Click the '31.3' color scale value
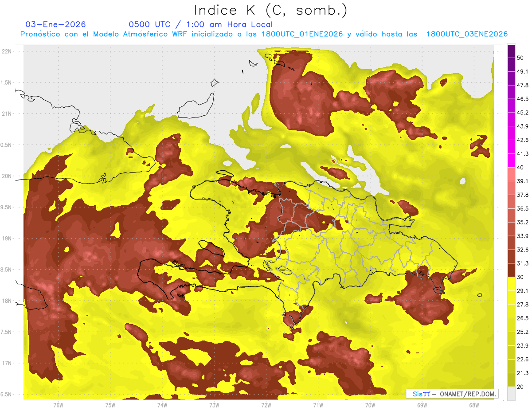 pos(523,263)
